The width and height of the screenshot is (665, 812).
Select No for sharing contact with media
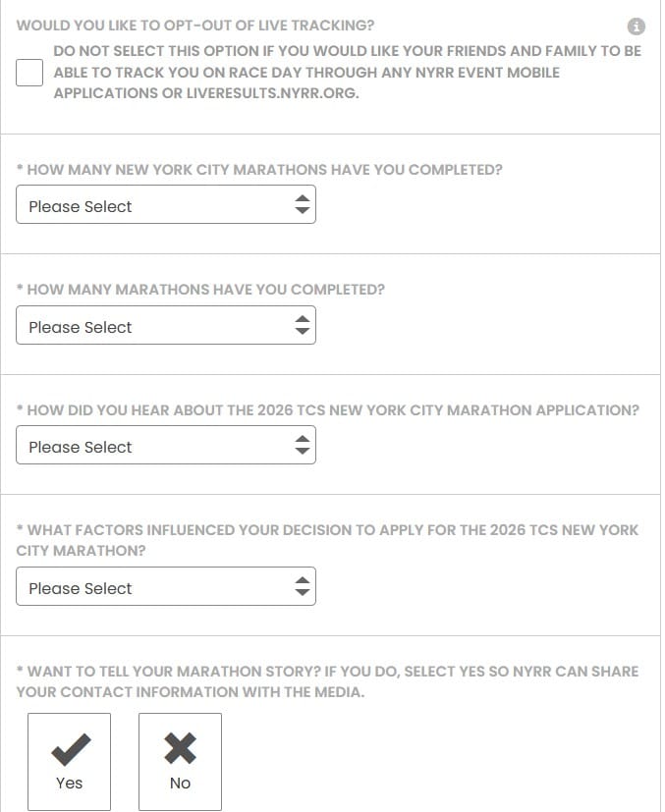[x=180, y=762]
